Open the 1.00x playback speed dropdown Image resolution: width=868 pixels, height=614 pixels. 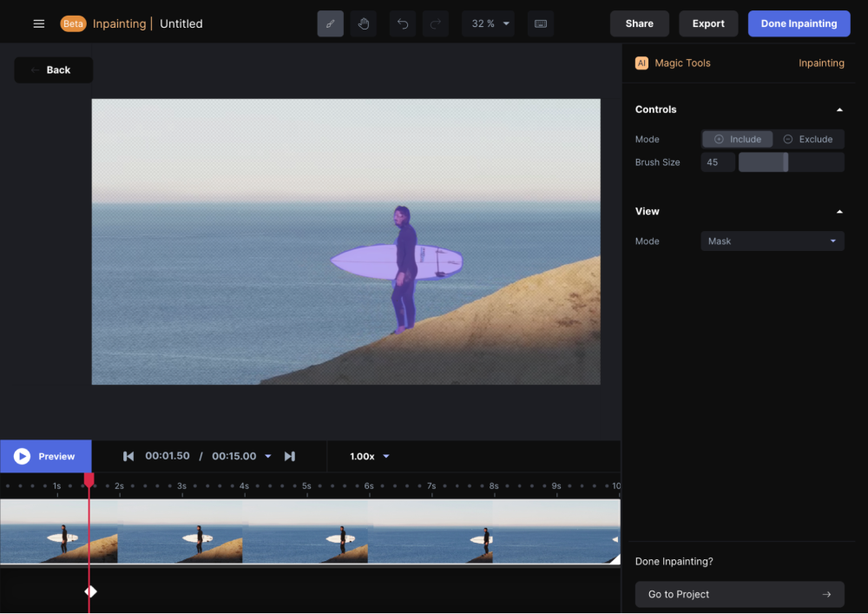(370, 456)
